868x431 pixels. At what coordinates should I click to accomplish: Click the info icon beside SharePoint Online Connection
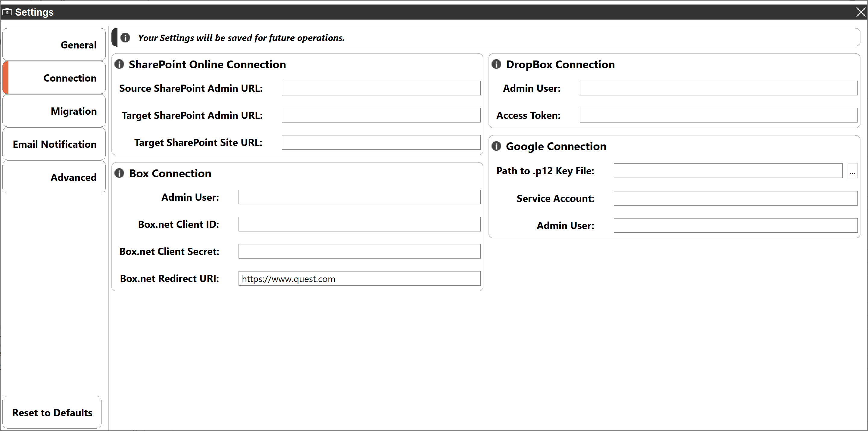(119, 64)
